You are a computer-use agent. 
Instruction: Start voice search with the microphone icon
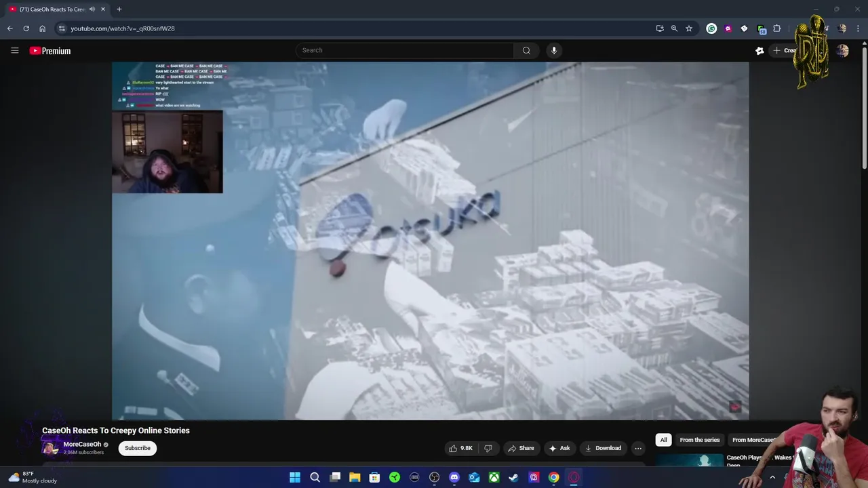[554, 50]
